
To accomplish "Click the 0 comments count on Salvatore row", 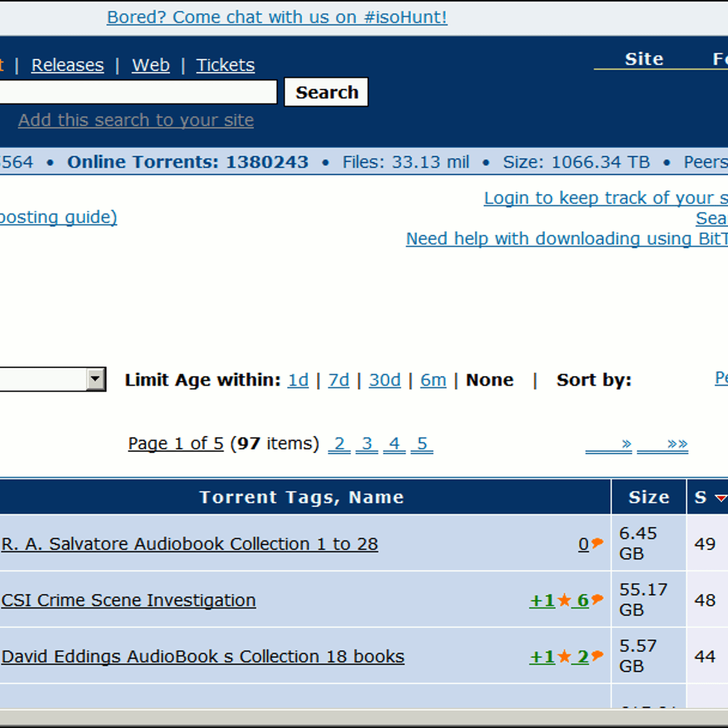I will [584, 544].
